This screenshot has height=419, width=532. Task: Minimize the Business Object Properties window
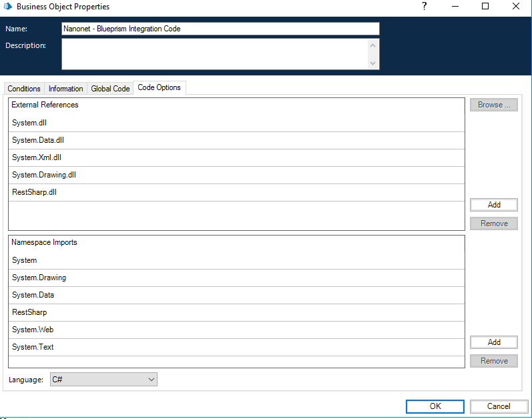[x=455, y=6]
